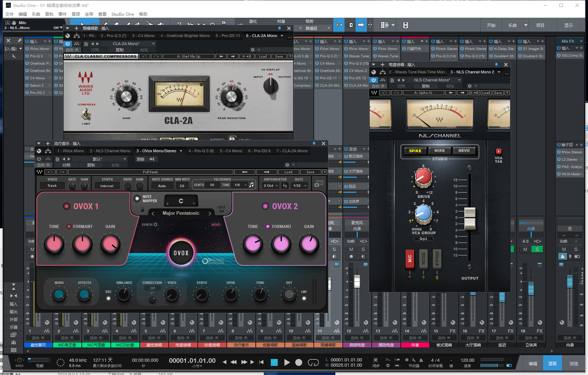This screenshot has width=588, height=375.
Task: Click Load in the CLA-2A plugin header
Action: pyautogui.click(x=263, y=56)
